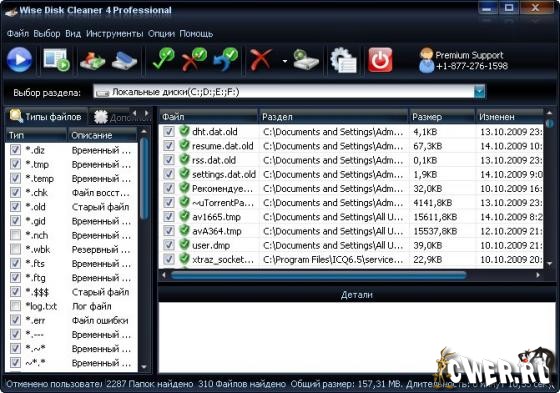Start scan with the blue play button

point(19,60)
